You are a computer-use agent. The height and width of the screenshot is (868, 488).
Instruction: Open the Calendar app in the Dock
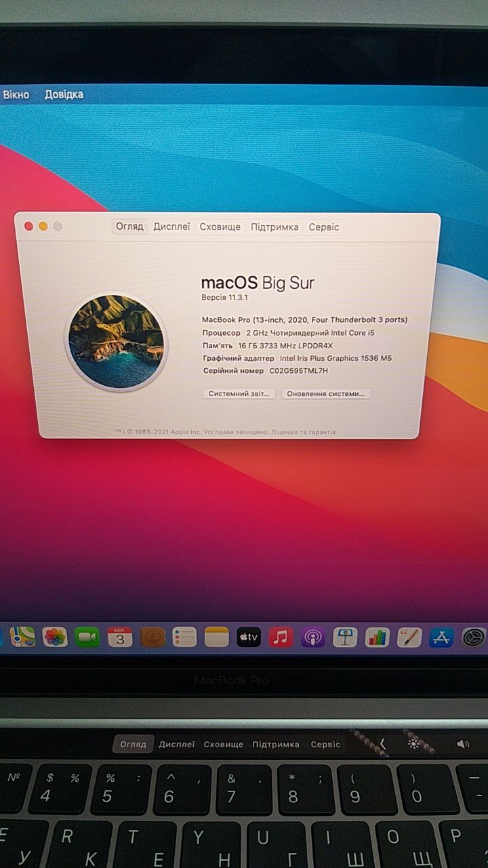pos(120,637)
